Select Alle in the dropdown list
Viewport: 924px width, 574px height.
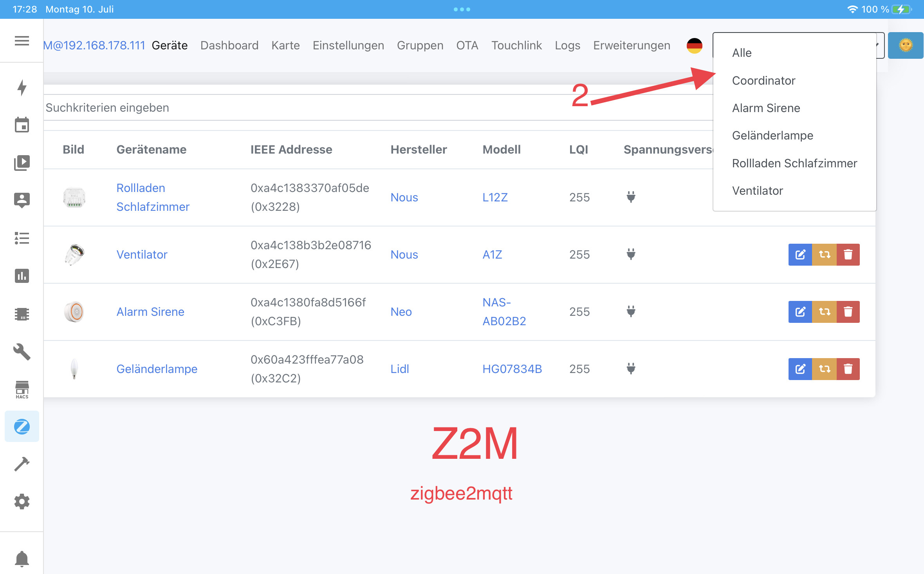point(742,53)
